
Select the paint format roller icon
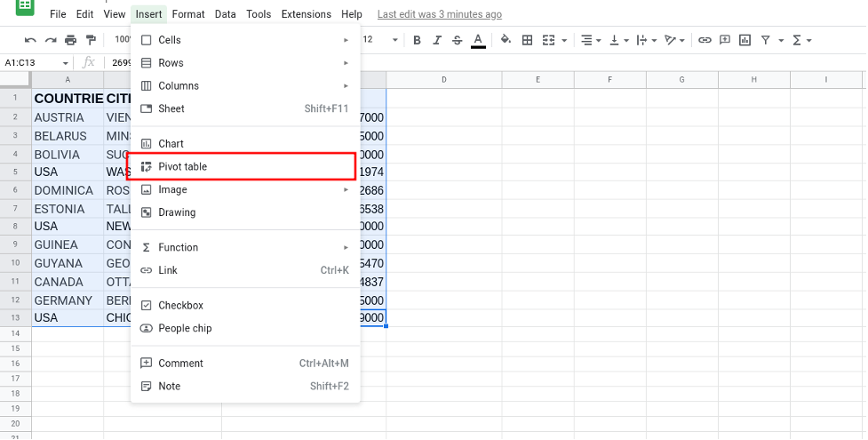pyautogui.click(x=91, y=40)
